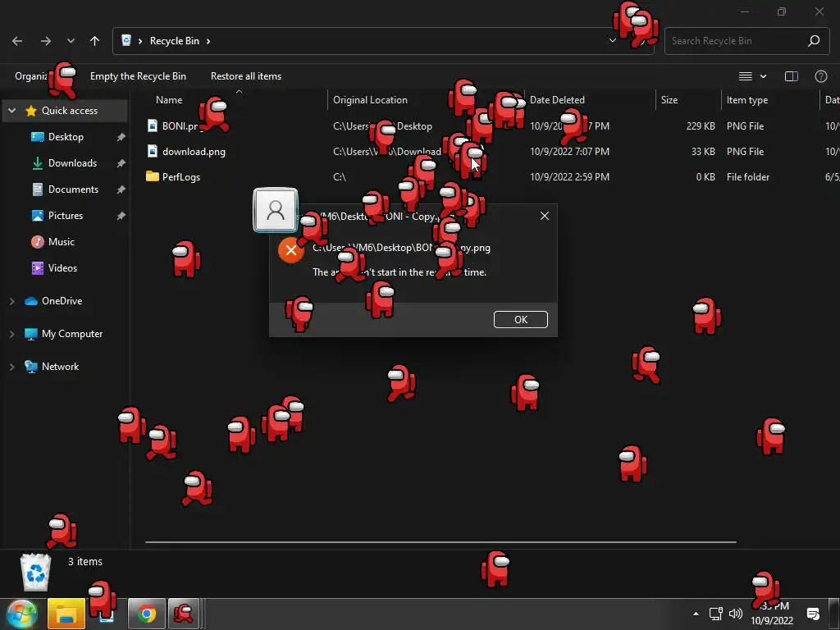
Task: Open Pictures in the sidebar
Action: pyautogui.click(x=66, y=216)
